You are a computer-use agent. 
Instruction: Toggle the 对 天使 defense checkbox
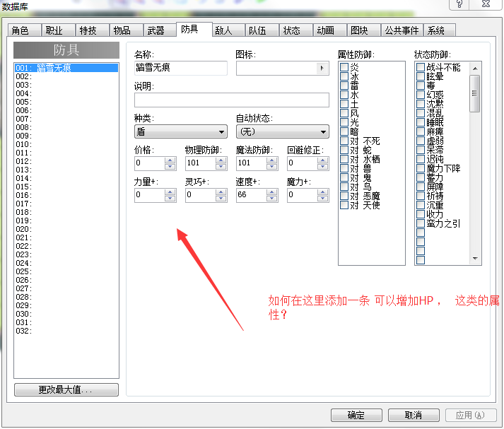344,205
